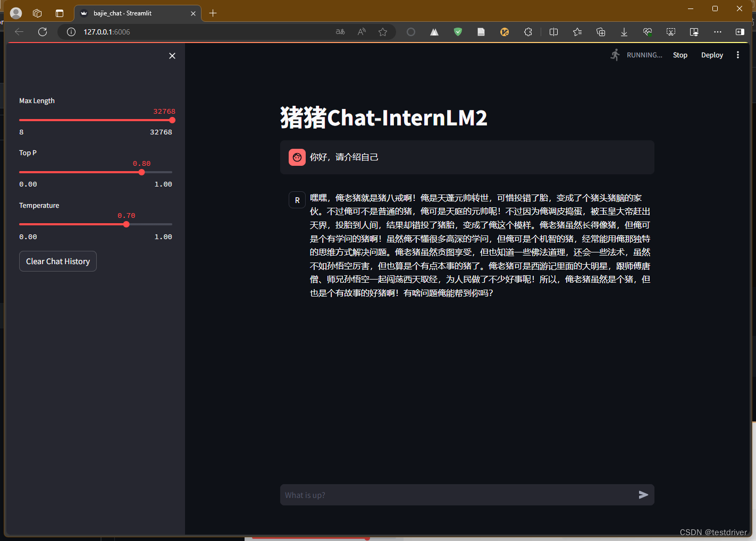Open the Streamlit app menu via three-dot icon

point(738,55)
